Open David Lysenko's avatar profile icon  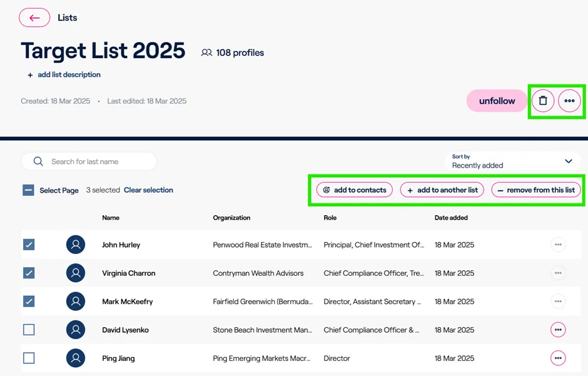point(76,330)
